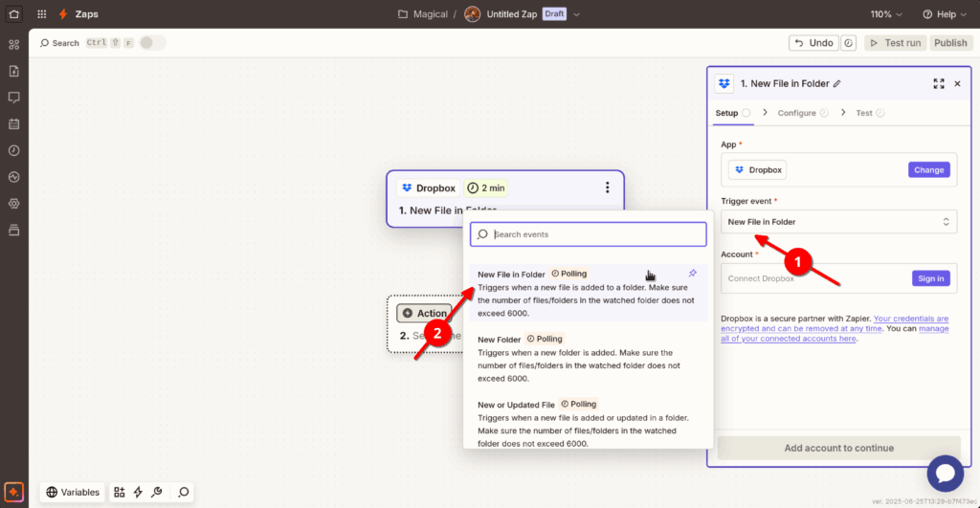Switch to the Test tab

870,113
